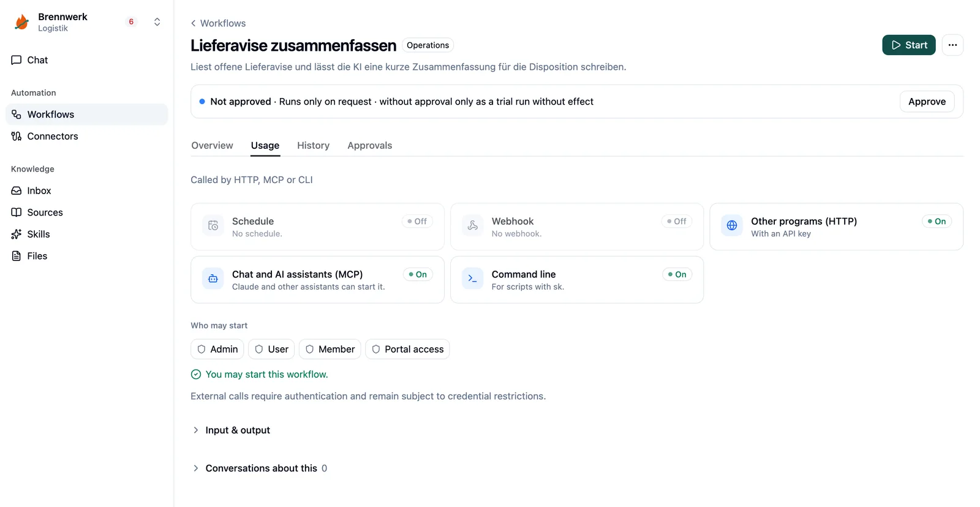
Task: Open the 6 notifications badge
Action: (131, 22)
